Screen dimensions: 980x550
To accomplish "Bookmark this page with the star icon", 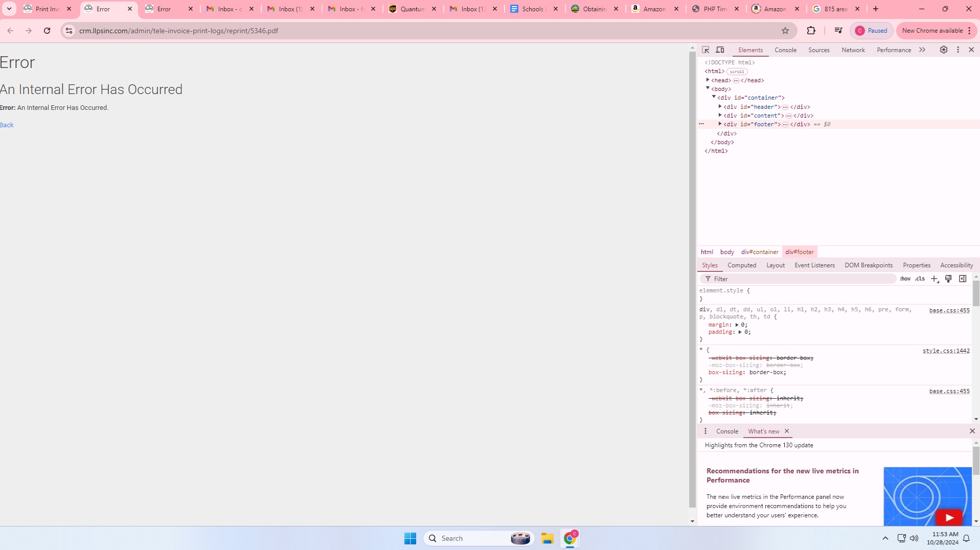I will click(x=785, y=31).
